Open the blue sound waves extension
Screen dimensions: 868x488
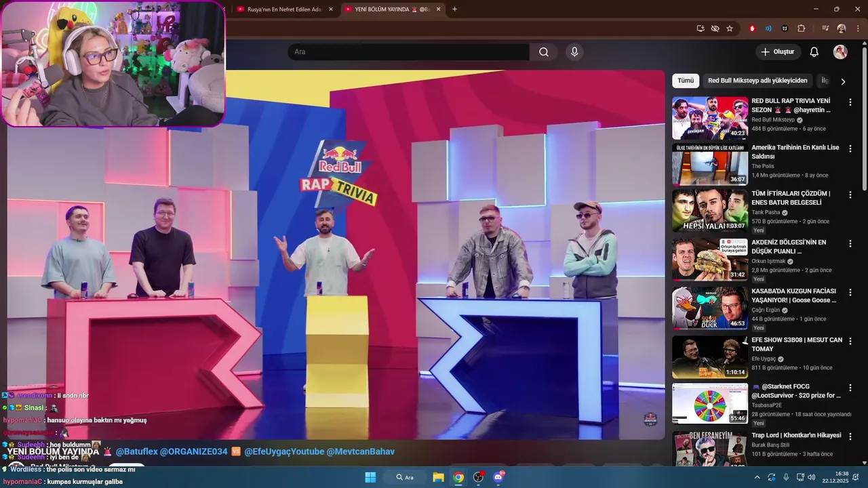pos(768,28)
